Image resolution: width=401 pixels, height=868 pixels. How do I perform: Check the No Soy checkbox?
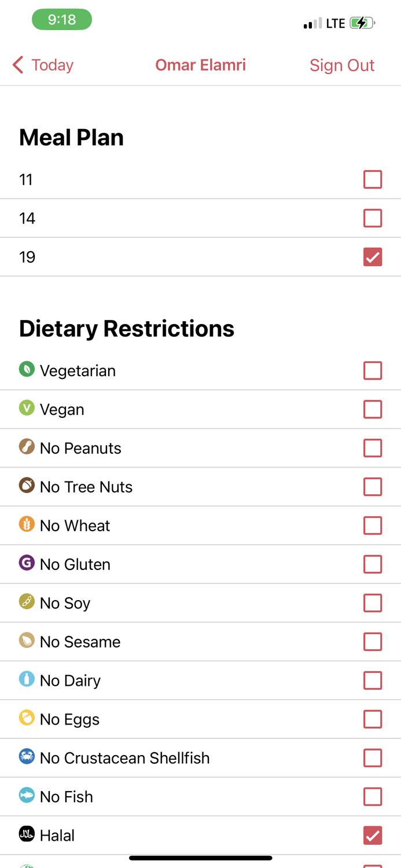coord(373,603)
